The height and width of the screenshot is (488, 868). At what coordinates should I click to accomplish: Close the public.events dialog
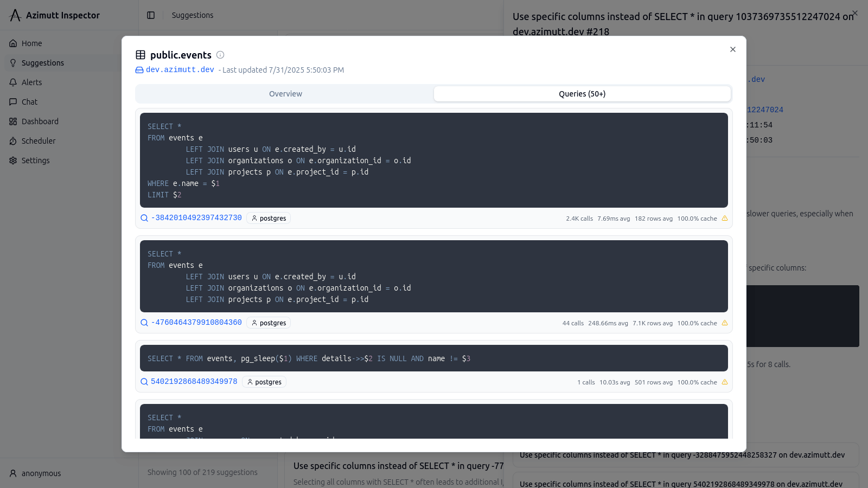[732, 49]
